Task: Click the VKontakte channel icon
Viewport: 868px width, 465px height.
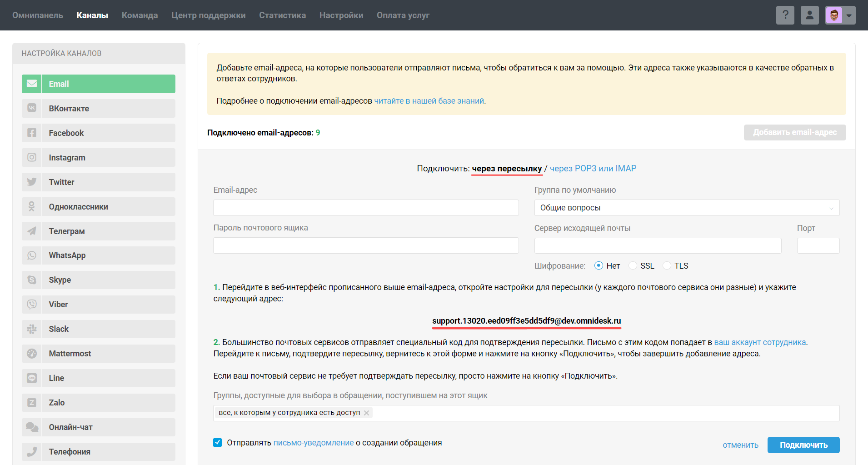Action: (32, 108)
